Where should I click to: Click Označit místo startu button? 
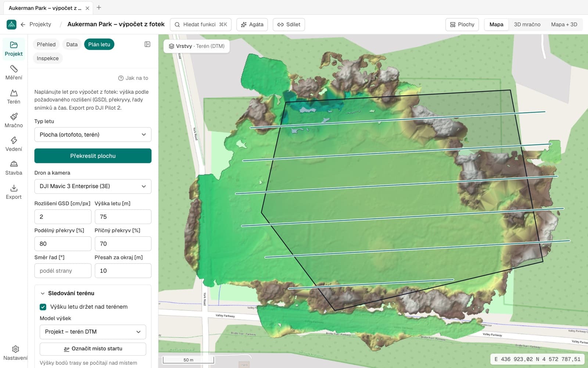click(x=93, y=349)
